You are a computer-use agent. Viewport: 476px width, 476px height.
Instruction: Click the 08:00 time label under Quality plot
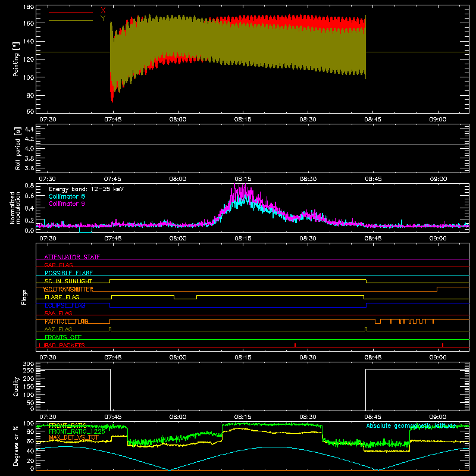point(178,417)
